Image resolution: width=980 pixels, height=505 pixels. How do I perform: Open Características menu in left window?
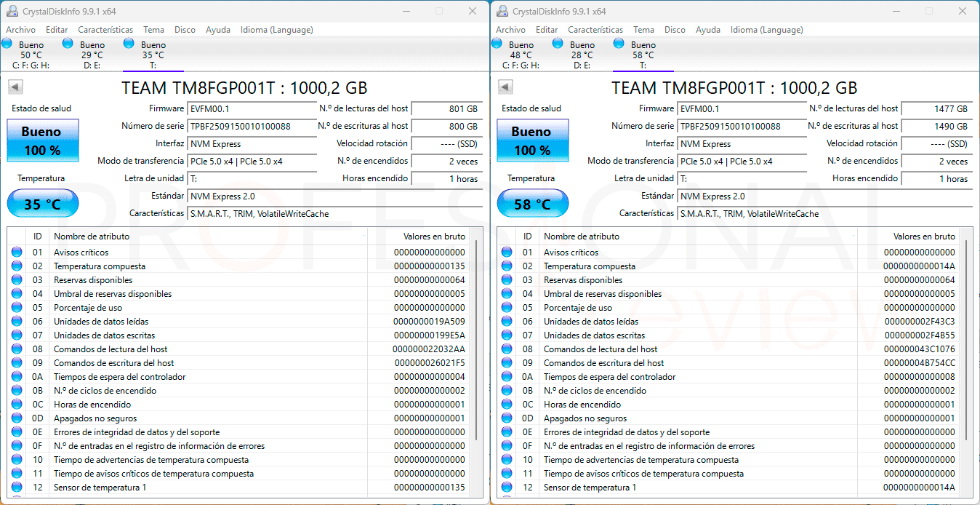point(105,30)
